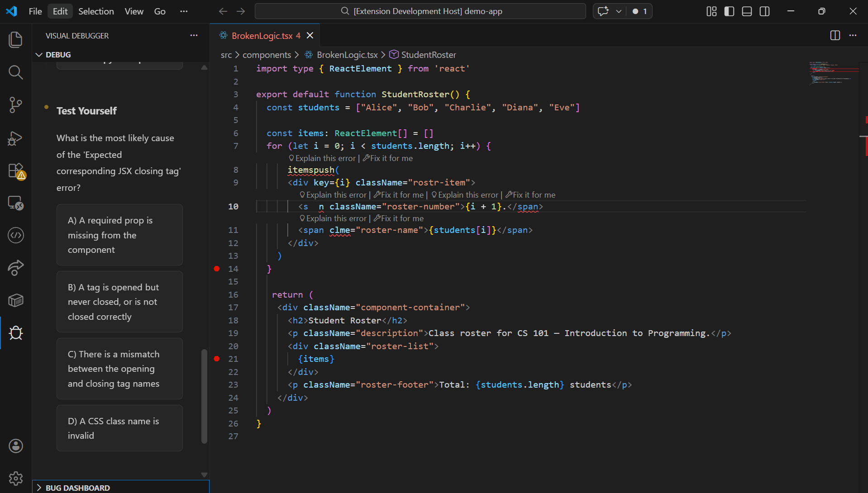The image size is (868, 493).
Task: Toggle the primary side bar layout
Action: [729, 11]
